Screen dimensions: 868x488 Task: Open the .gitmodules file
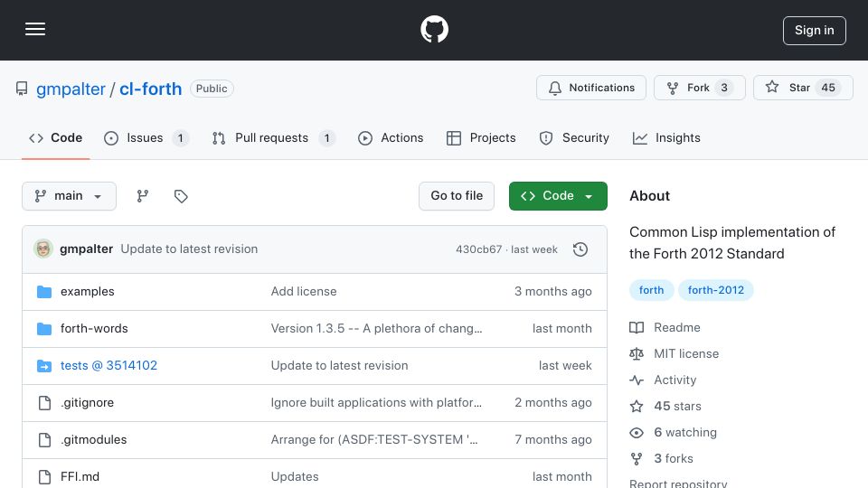[x=93, y=440]
